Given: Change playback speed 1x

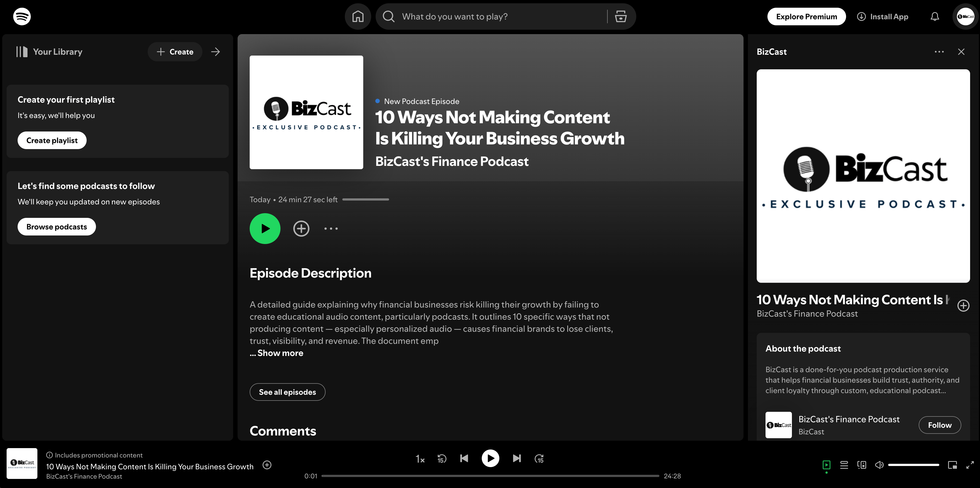Looking at the screenshot, I should (420, 459).
